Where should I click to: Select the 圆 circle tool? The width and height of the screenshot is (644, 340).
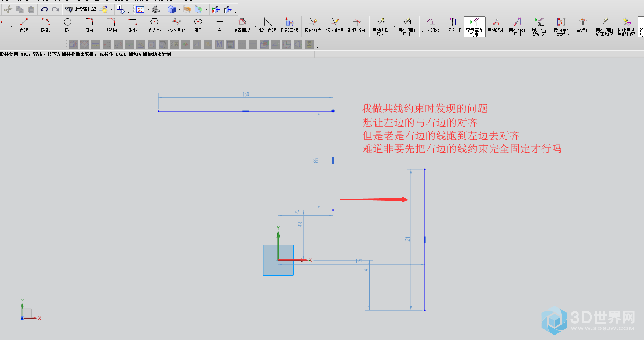coord(67,26)
